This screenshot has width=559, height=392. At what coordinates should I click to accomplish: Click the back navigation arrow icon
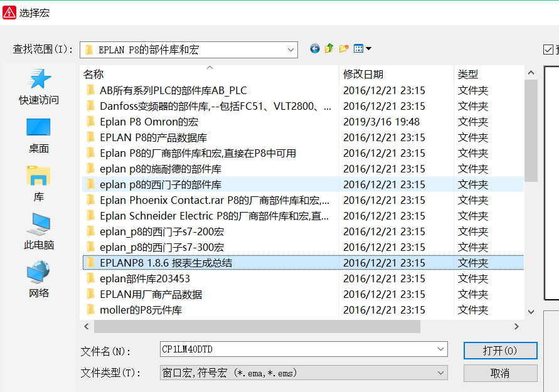315,49
